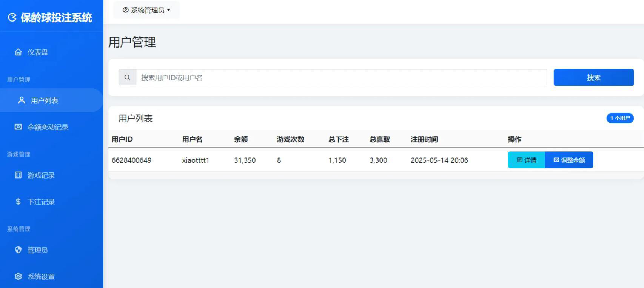Click the user list person icon

(22, 100)
